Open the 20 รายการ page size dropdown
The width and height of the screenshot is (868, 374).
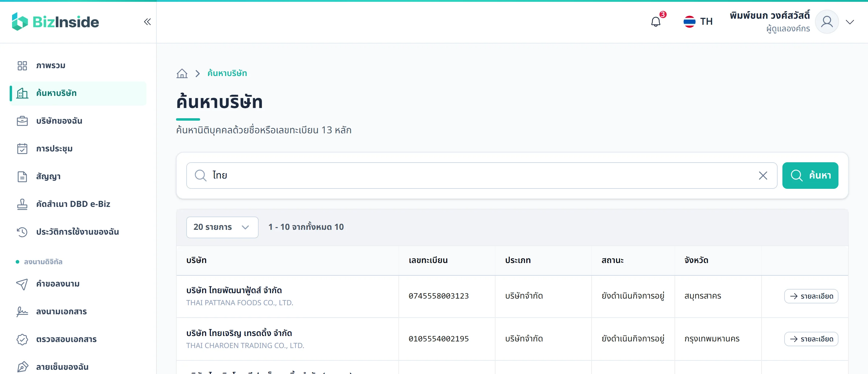point(222,227)
